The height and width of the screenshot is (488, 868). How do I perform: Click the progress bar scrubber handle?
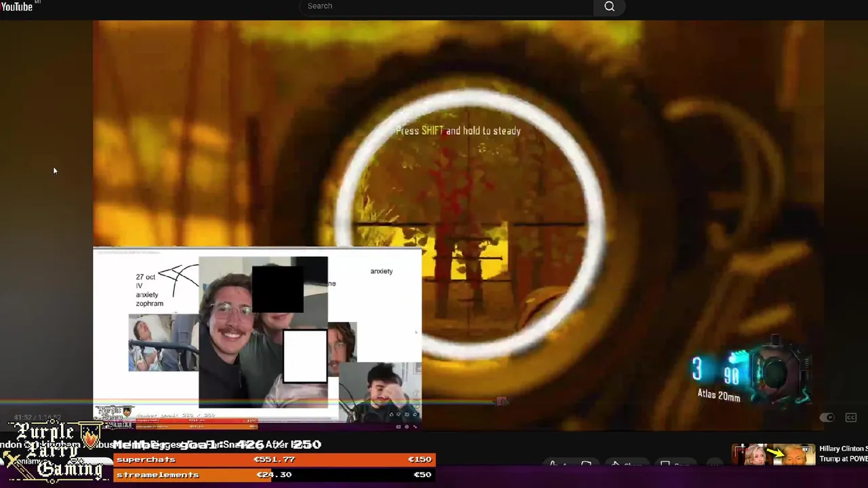[501, 402]
